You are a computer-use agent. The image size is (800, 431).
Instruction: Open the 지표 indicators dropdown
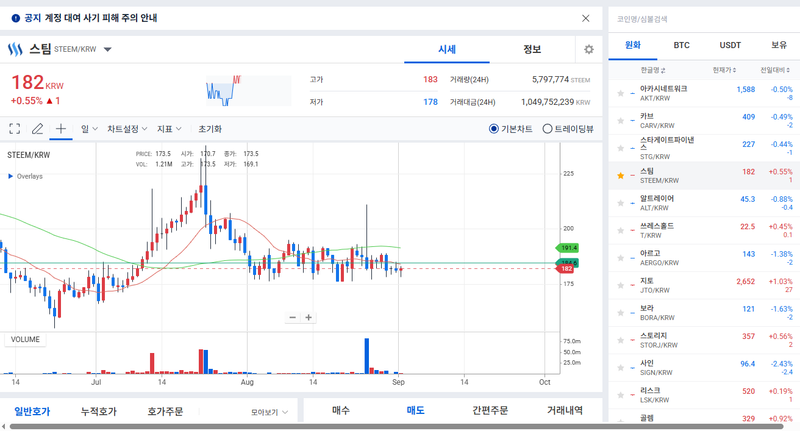pyautogui.click(x=169, y=129)
